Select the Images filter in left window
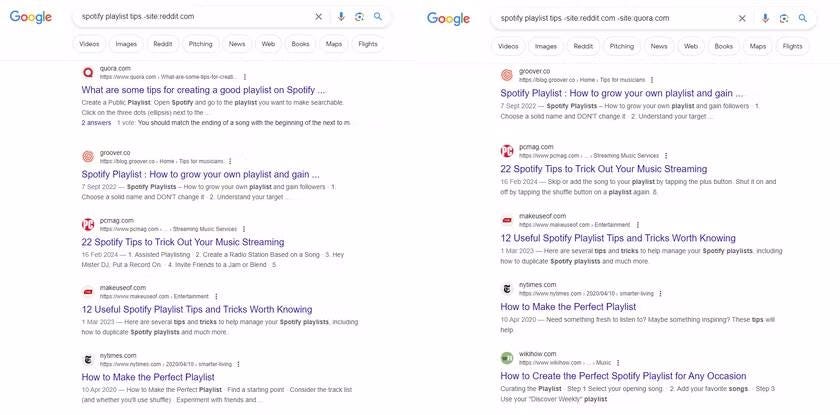The height and width of the screenshot is (415, 840). click(126, 44)
